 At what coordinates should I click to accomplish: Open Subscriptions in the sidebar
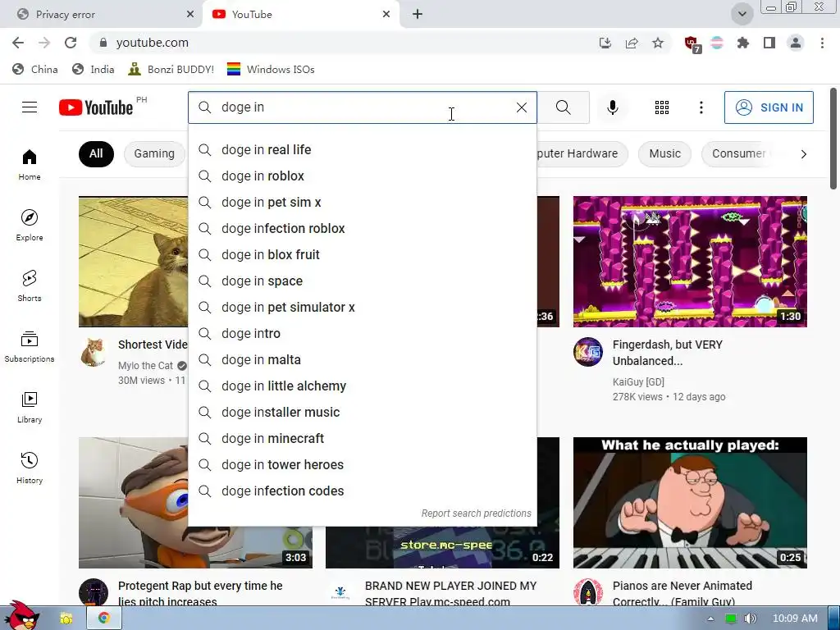click(30, 347)
